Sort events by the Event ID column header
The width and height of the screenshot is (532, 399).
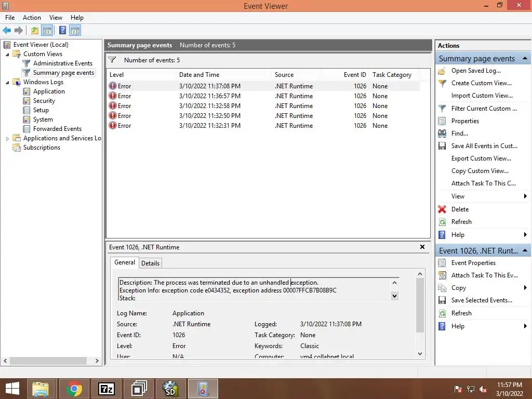point(345,75)
